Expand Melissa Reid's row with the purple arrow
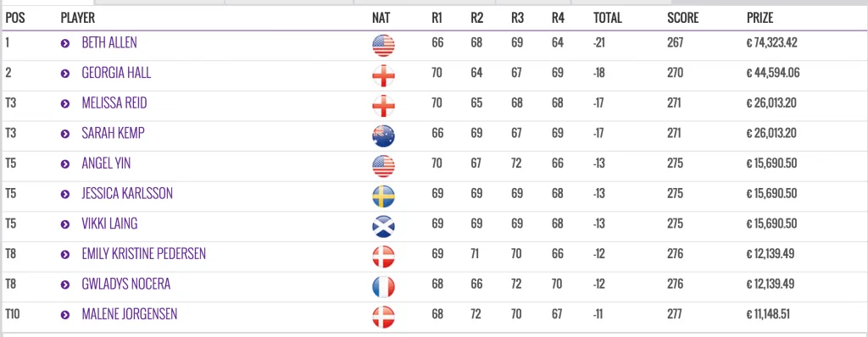The image size is (868, 337). coord(65,103)
